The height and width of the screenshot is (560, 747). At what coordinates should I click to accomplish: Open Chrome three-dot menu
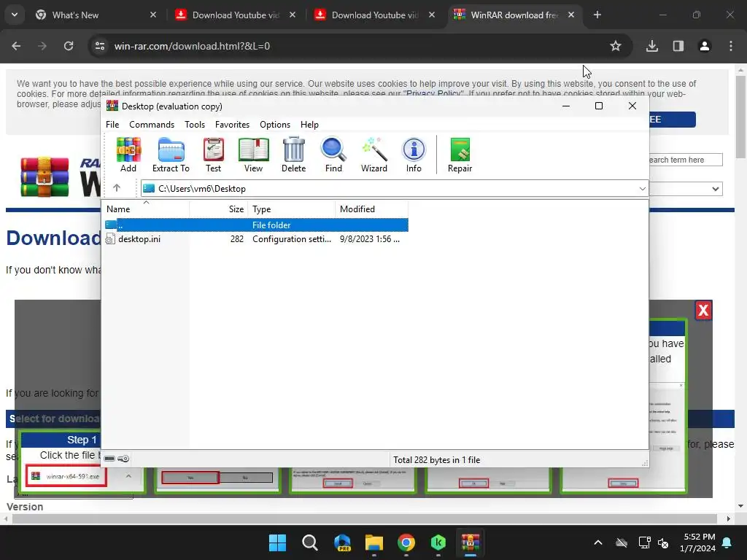pos(731,46)
